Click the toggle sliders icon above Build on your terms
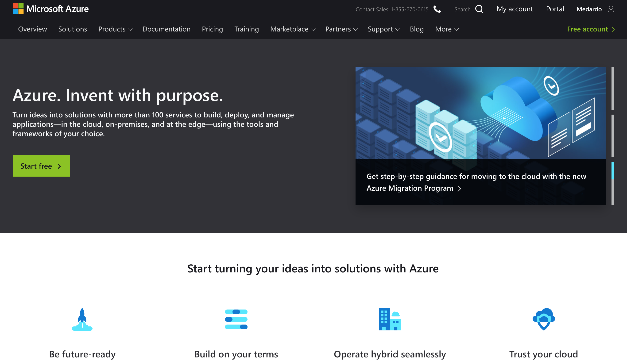This screenshot has width=627, height=364. pyautogui.click(x=236, y=319)
